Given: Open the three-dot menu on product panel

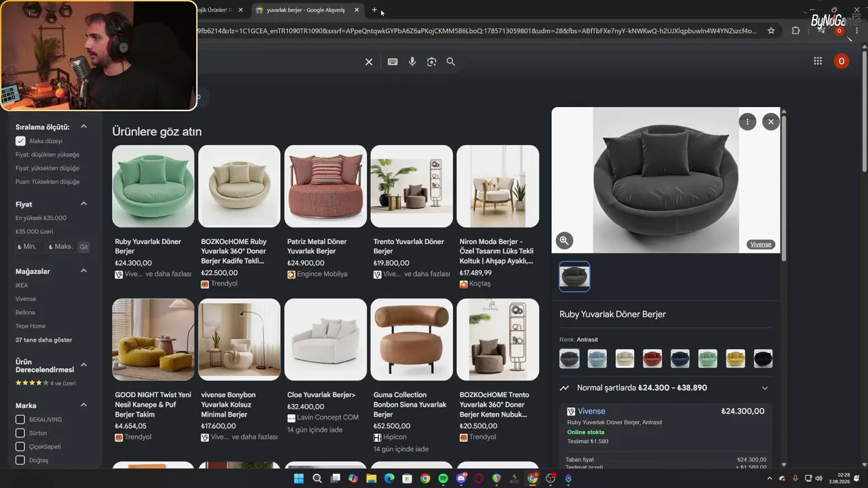Looking at the screenshot, I should tap(747, 122).
